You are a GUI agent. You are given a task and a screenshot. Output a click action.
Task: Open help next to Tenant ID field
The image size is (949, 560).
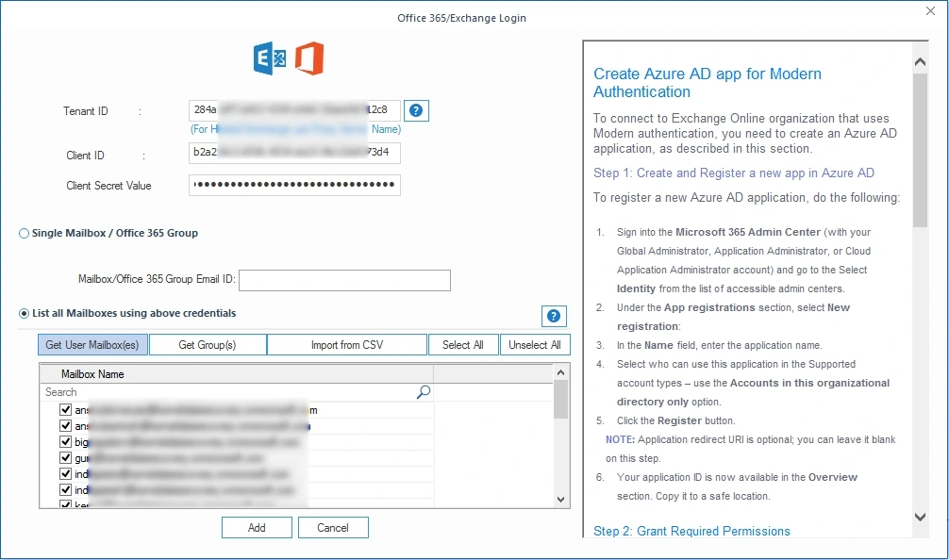click(x=416, y=110)
